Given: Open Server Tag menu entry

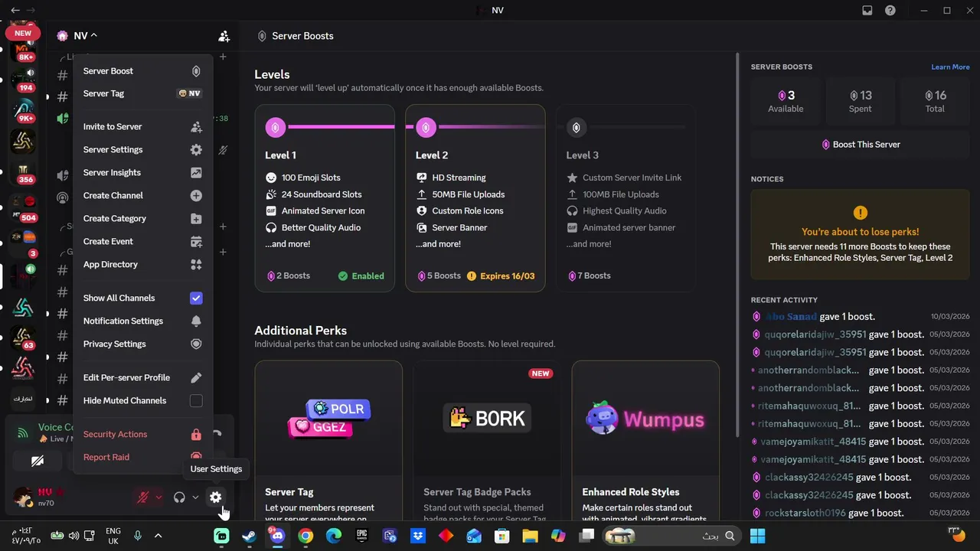Looking at the screenshot, I should [x=142, y=93].
